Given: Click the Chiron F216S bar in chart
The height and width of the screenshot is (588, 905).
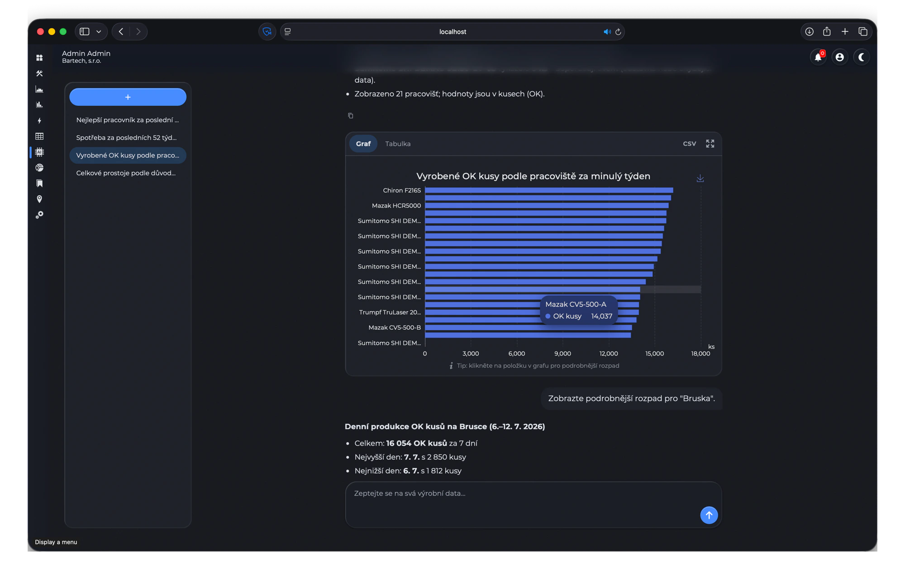Looking at the screenshot, I should (x=549, y=190).
